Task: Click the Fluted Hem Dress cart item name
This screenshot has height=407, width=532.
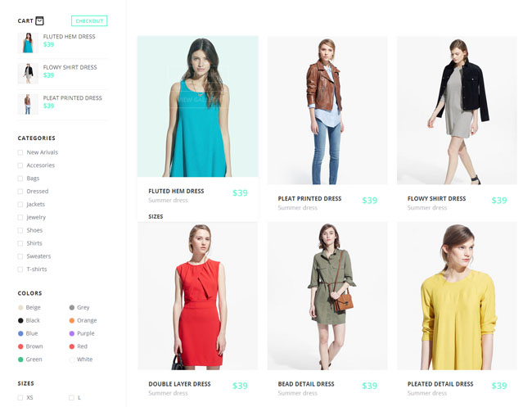Action: [x=69, y=37]
